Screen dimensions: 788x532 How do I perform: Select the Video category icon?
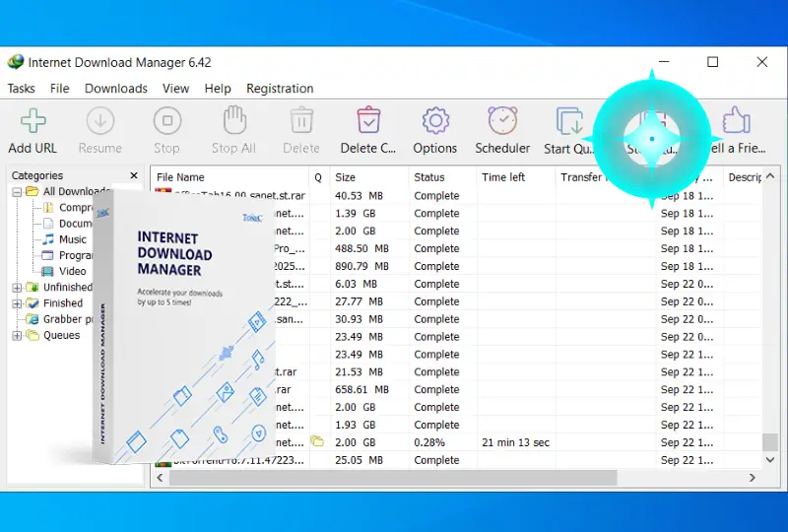pos(47,271)
